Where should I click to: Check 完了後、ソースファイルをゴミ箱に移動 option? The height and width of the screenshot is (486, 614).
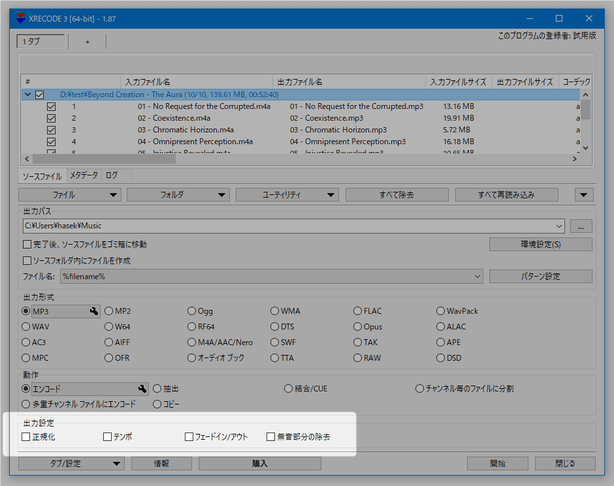pos(27,245)
